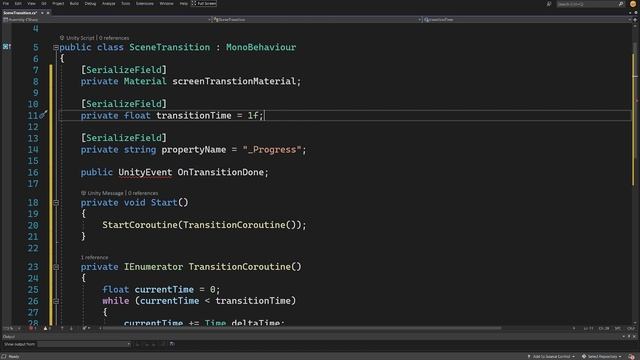Open the transitionTime member navigation dropdown
This screenshot has height=360, width=640.
[527, 20]
